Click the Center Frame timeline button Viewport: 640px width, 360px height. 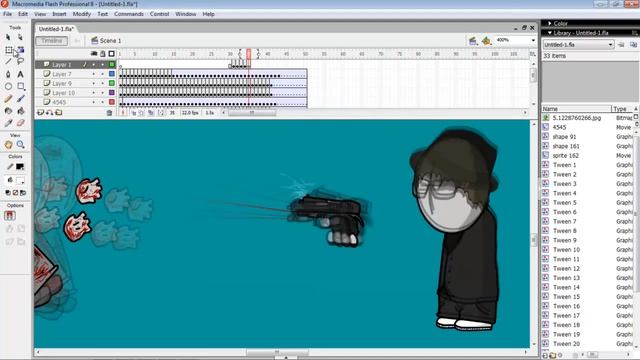coord(123,113)
